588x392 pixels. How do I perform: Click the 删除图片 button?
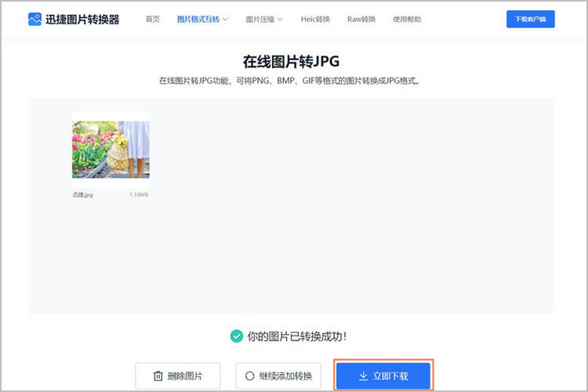point(178,376)
